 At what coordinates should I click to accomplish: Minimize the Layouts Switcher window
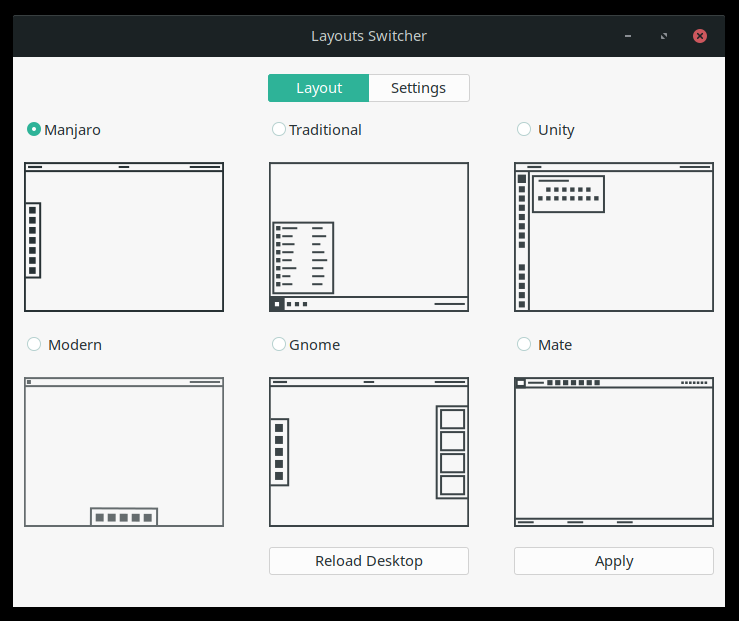[628, 36]
